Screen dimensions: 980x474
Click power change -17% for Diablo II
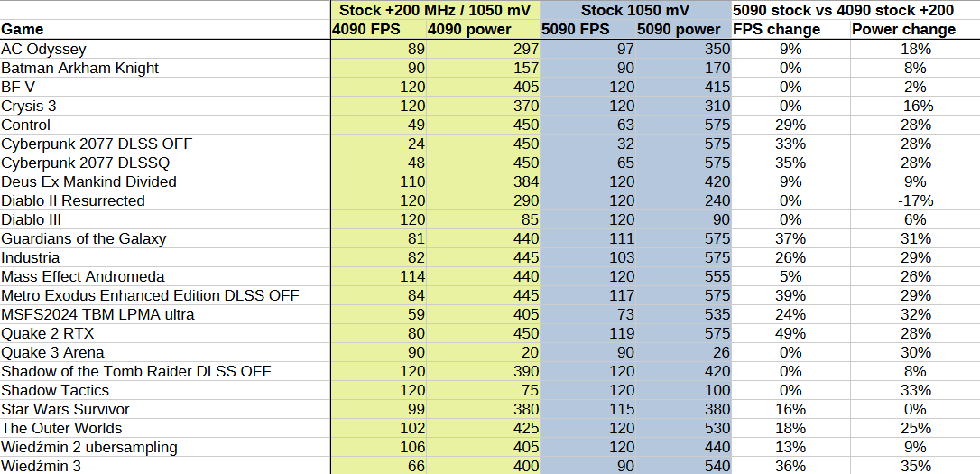(x=915, y=200)
